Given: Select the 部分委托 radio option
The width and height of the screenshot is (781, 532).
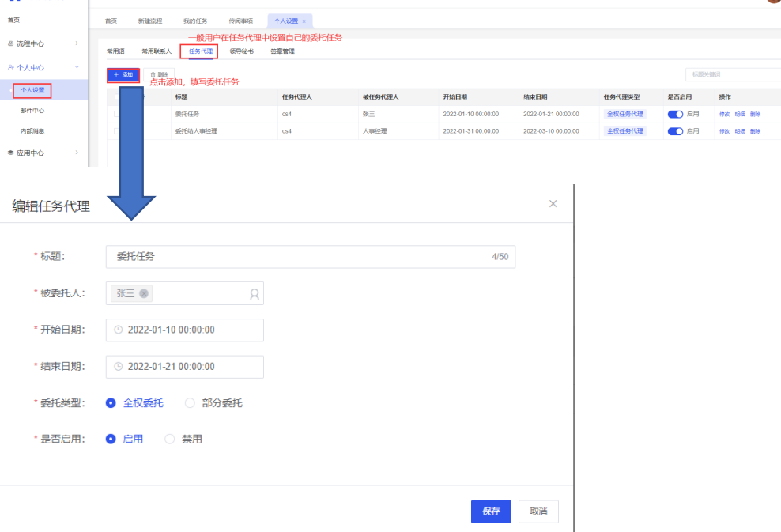Looking at the screenshot, I should coord(190,403).
